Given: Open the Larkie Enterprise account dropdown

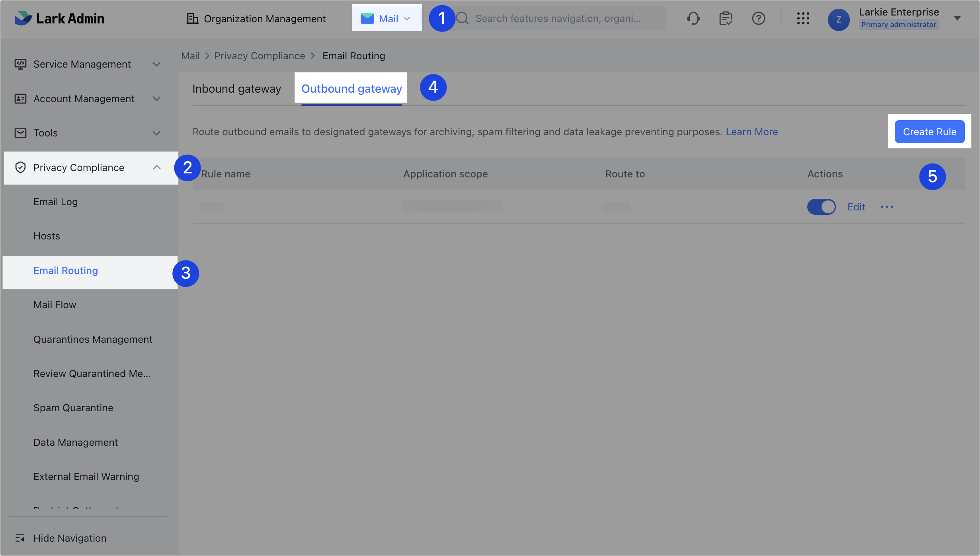Looking at the screenshot, I should pyautogui.click(x=957, y=18).
